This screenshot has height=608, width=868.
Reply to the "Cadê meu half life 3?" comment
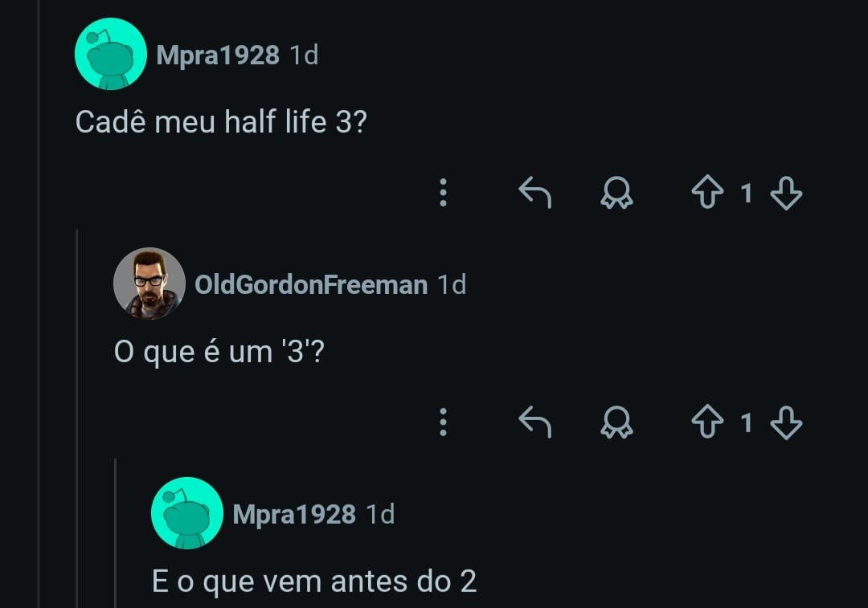click(535, 194)
